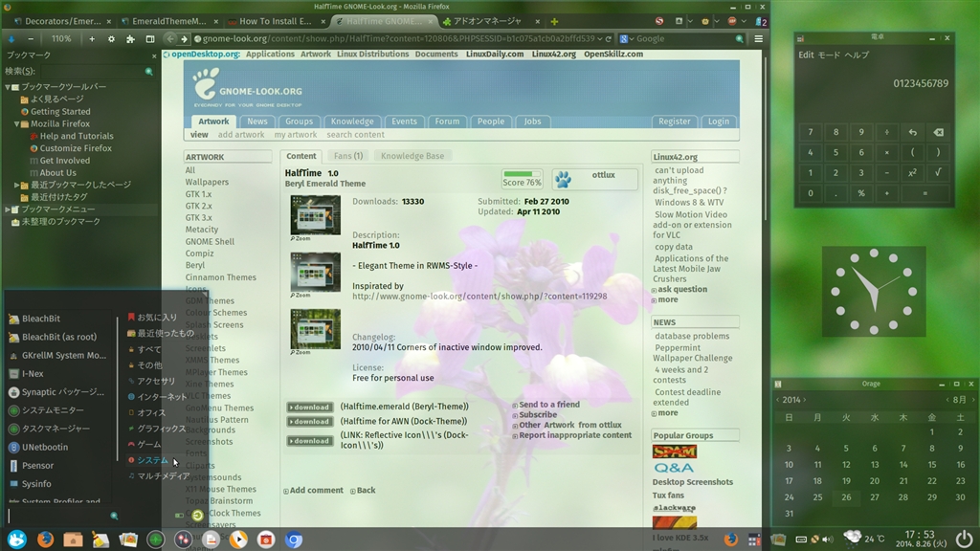Click the Firefox downloads arrow icon
Image resolution: width=980 pixels, height=551 pixels.
pos(11,38)
